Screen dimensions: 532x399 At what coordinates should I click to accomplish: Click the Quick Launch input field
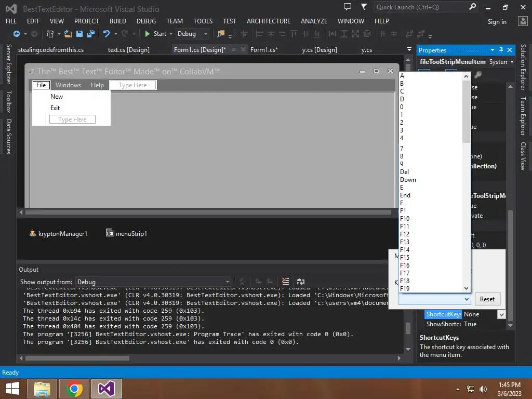click(x=421, y=7)
